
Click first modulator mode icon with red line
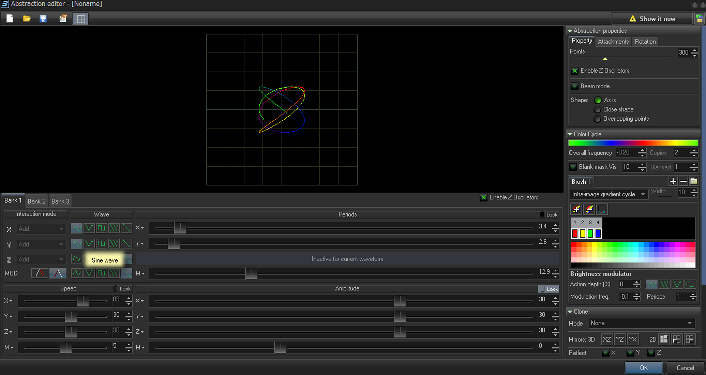tap(40, 273)
